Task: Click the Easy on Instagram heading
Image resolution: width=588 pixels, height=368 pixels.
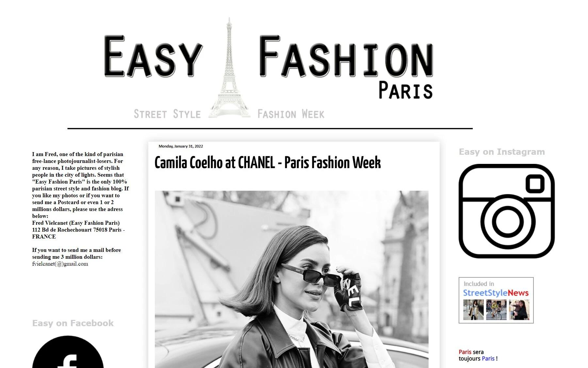Action: click(502, 152)
